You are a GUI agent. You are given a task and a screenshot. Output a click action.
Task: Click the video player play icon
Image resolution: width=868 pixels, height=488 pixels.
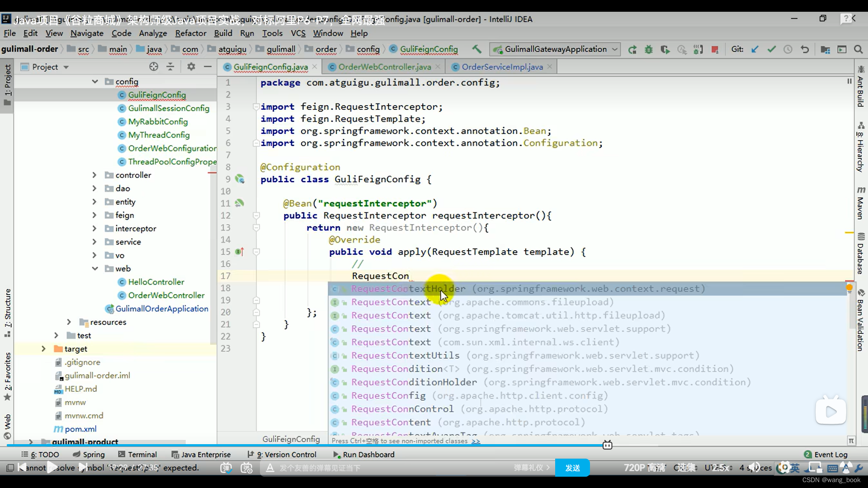pos(53,468)
